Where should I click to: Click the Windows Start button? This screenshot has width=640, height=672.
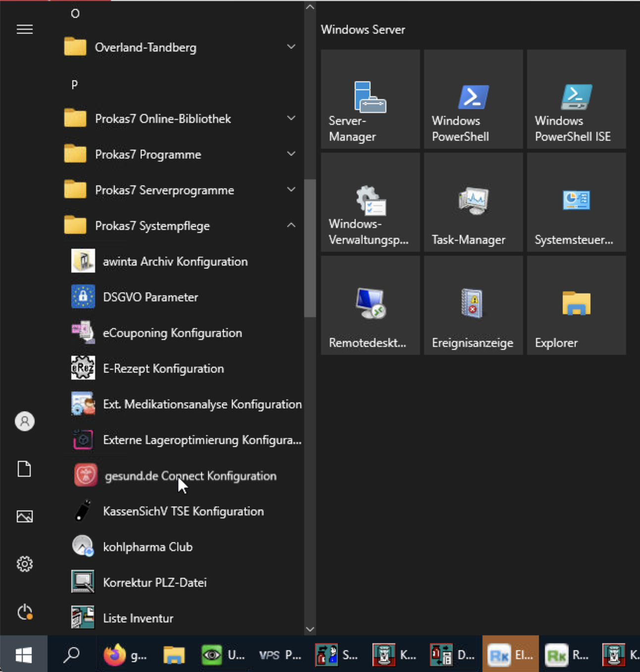click(x=24, y=655)
